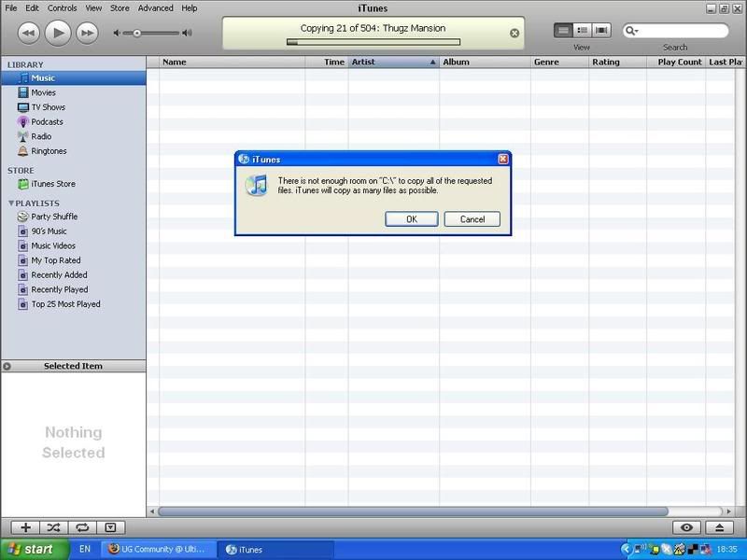Viewport: 747px width, 560px height.
Task: Select the 90's Music smart playlist icon
Action: [x=22, y=231]
